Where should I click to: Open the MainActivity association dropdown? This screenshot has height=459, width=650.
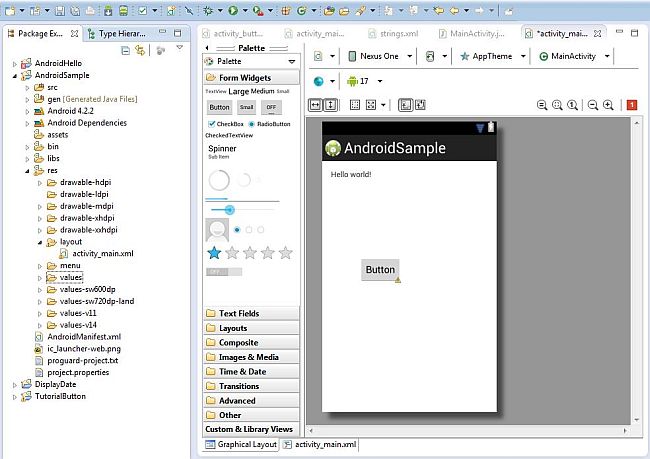pos(574,56)
